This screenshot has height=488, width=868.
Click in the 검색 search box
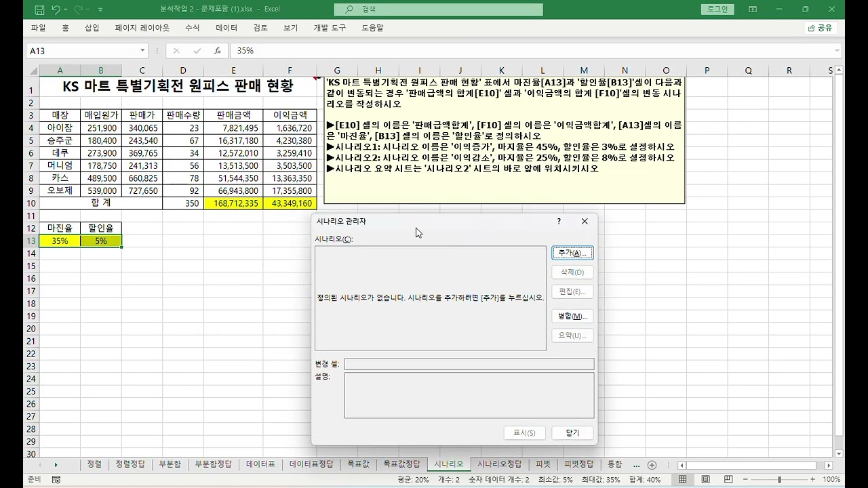[439, 9]
